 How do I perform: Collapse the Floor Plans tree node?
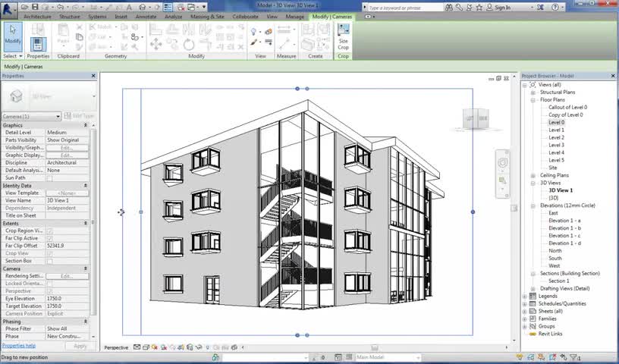pyautogui.click(x=533, y=100)
